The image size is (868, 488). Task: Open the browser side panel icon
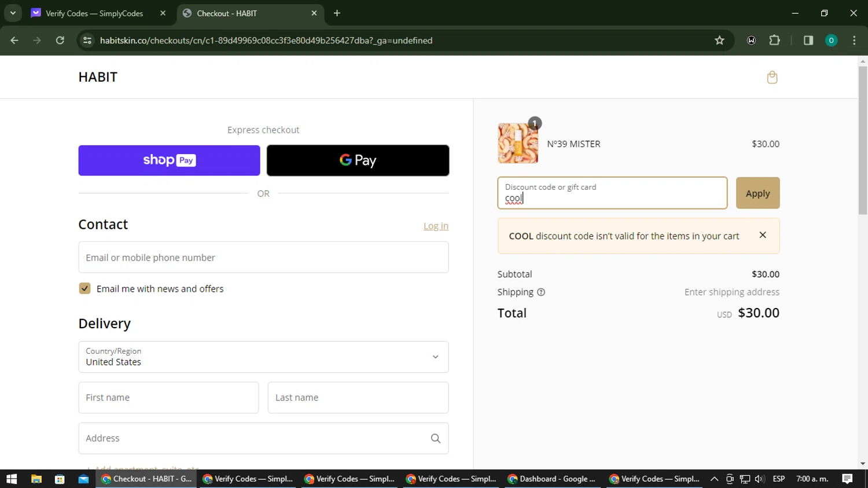[808, 41]
